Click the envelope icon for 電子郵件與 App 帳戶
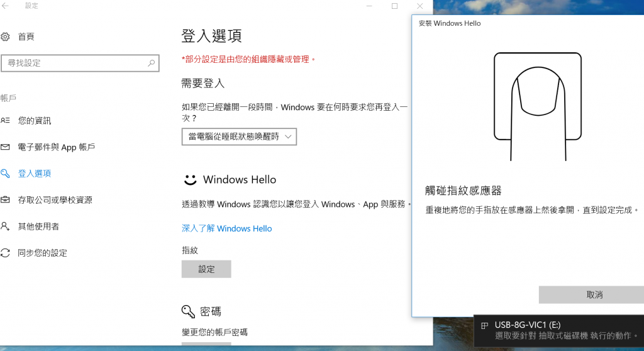This screenshot has width=644, height=351. [x=5, y=147]
